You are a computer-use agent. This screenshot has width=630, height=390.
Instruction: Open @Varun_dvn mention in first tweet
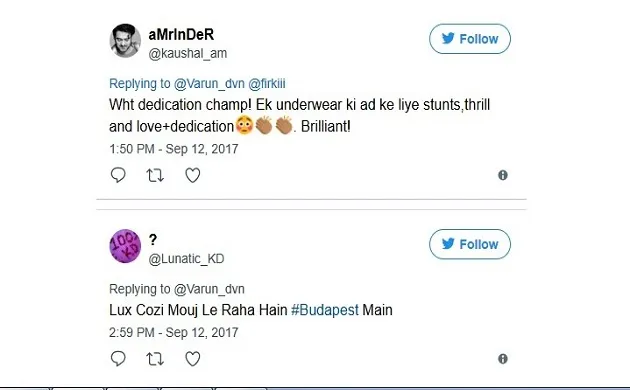209,84
